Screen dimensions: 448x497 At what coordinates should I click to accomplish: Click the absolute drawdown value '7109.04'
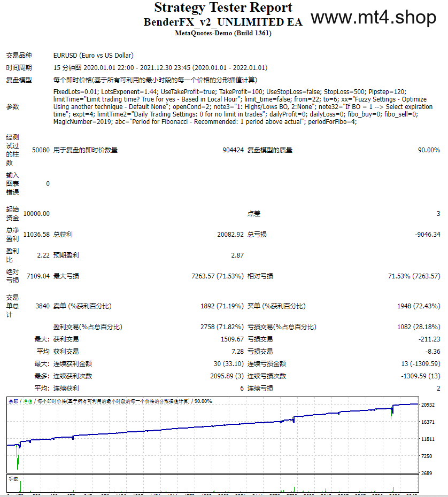click(38, 276)
